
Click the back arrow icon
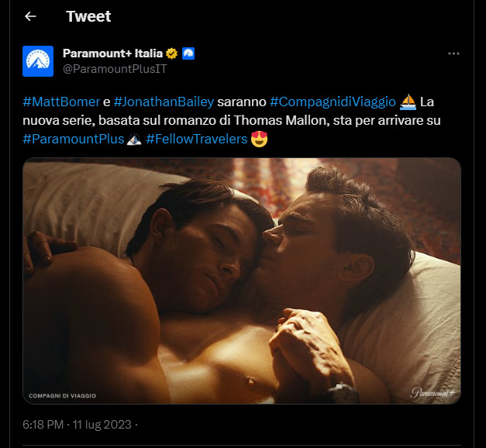point(31,16)
